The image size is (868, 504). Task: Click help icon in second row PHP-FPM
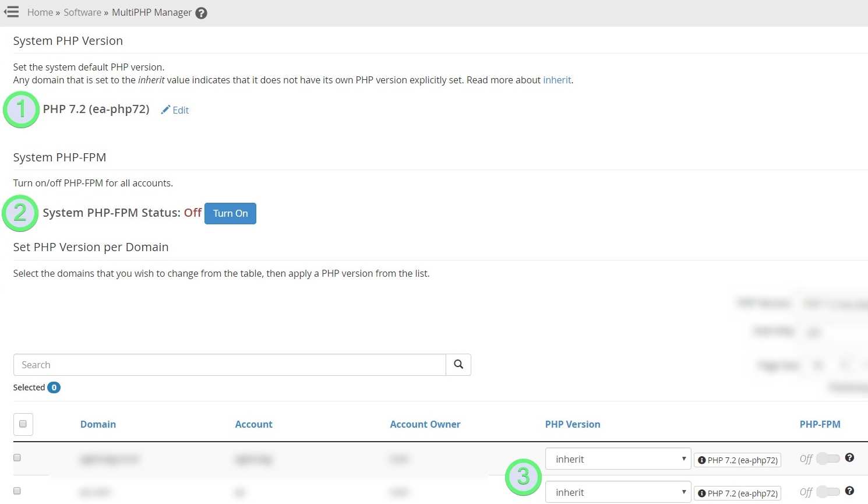coord(849,491)
